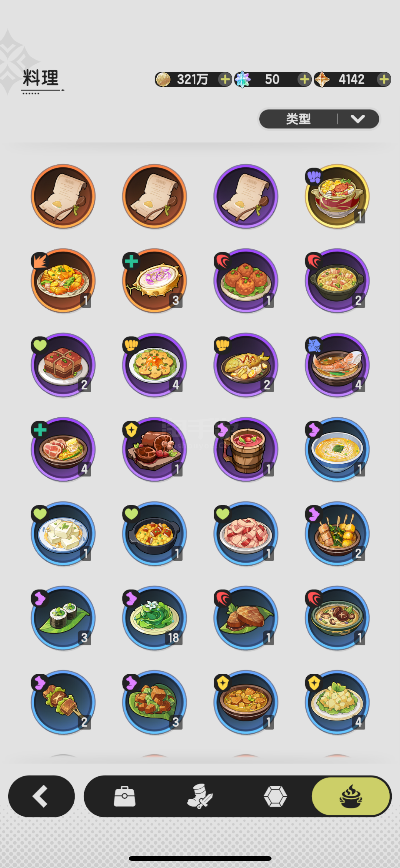Screen dimensions: 400x868
Task: Open the hexagon gem materials tab
Action: [x=275, y=797]
